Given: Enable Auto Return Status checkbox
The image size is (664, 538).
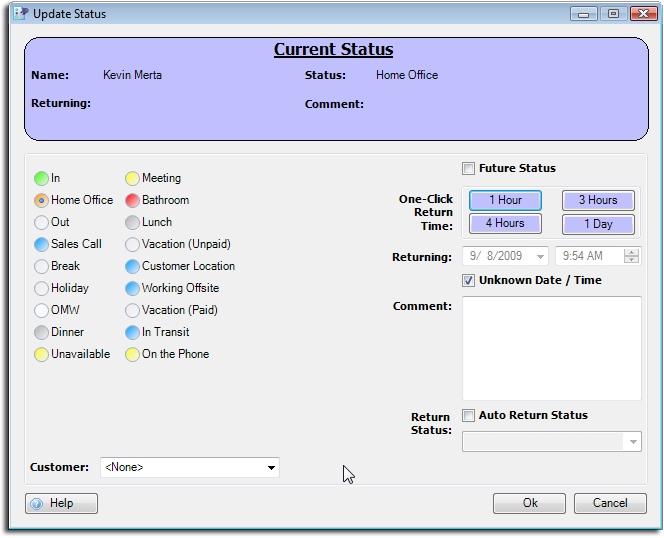Looking at the screenshot, I should (x=469, y=416).
